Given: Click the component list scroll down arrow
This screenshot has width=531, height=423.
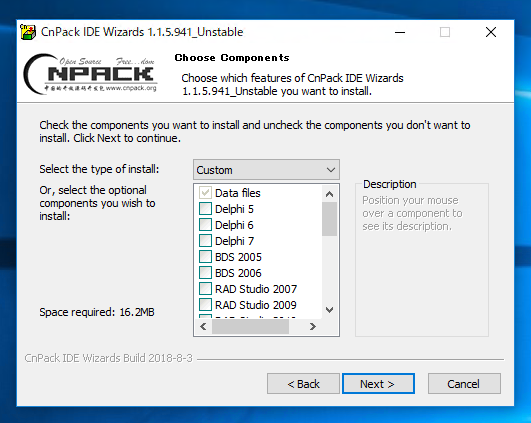Looking at the screenshot, I should click(x=329, y=310).
